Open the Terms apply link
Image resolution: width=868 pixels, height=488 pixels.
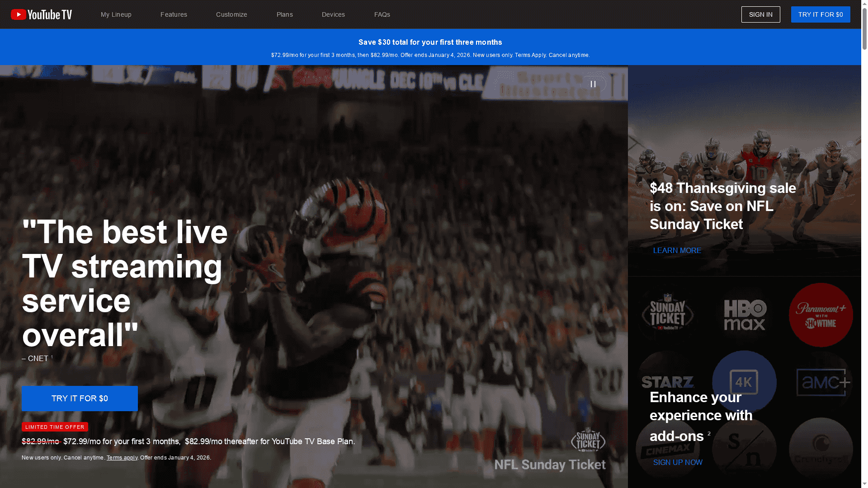[x=122, y=457]
